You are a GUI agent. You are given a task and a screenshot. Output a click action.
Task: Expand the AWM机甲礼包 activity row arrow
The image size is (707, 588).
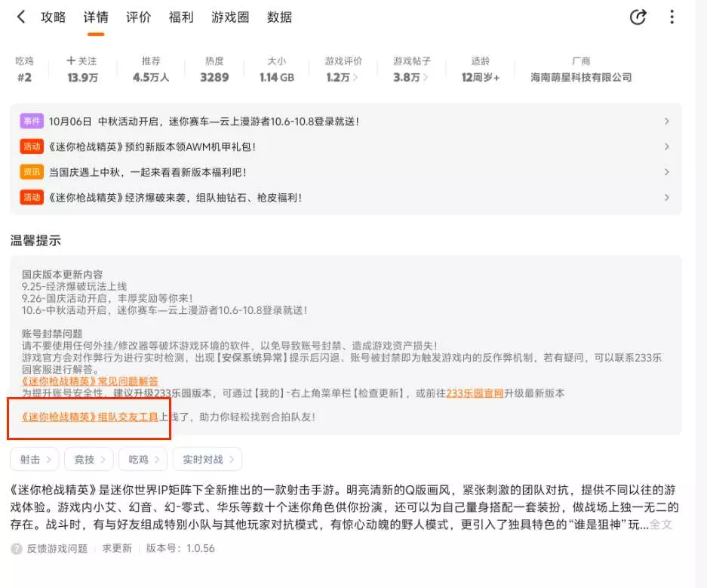coord(666,146)
